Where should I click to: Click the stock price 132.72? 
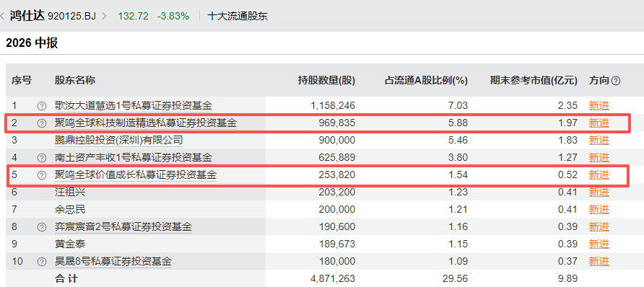coord(134,17)
